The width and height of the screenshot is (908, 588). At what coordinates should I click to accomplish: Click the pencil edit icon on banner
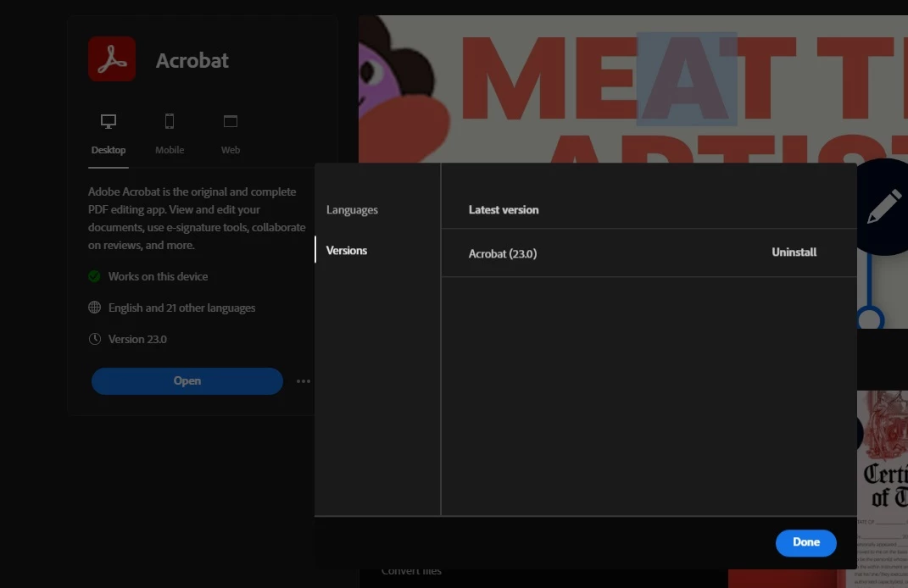[883, 207]
